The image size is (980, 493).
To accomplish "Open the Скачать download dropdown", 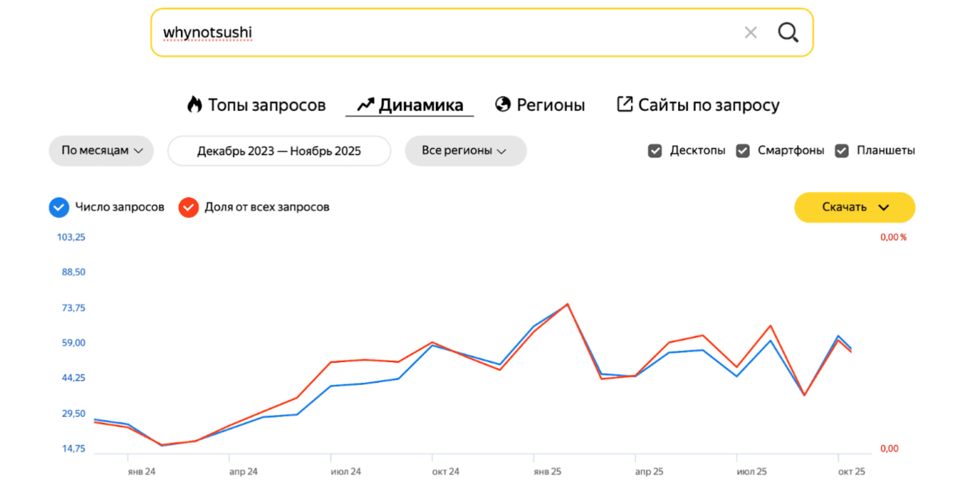I will click(x=854, y=207).
